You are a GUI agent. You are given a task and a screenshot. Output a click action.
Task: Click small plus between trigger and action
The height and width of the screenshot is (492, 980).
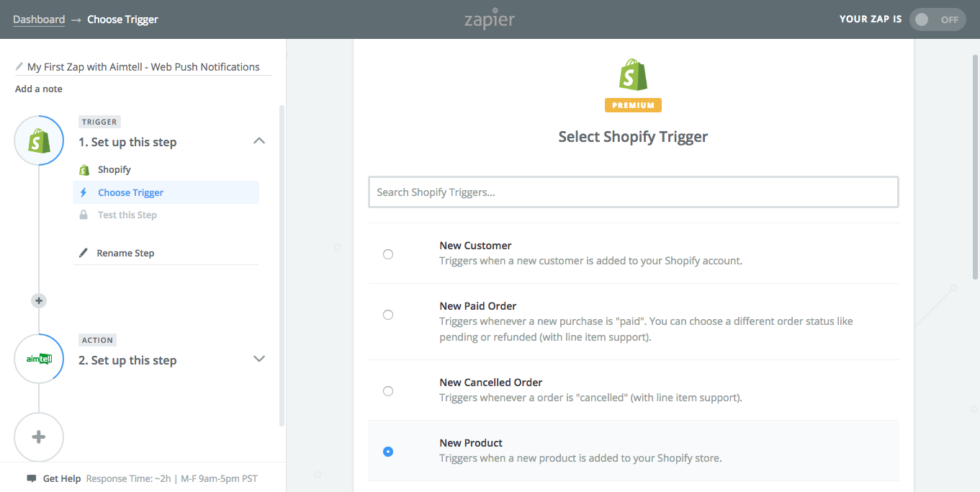(39, 300)
